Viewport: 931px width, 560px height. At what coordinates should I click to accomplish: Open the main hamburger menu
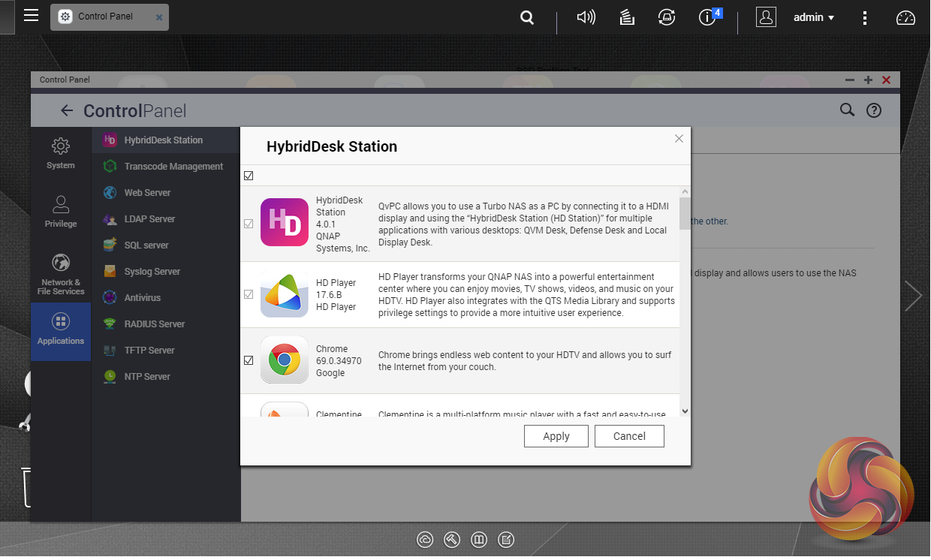(31, 16)
